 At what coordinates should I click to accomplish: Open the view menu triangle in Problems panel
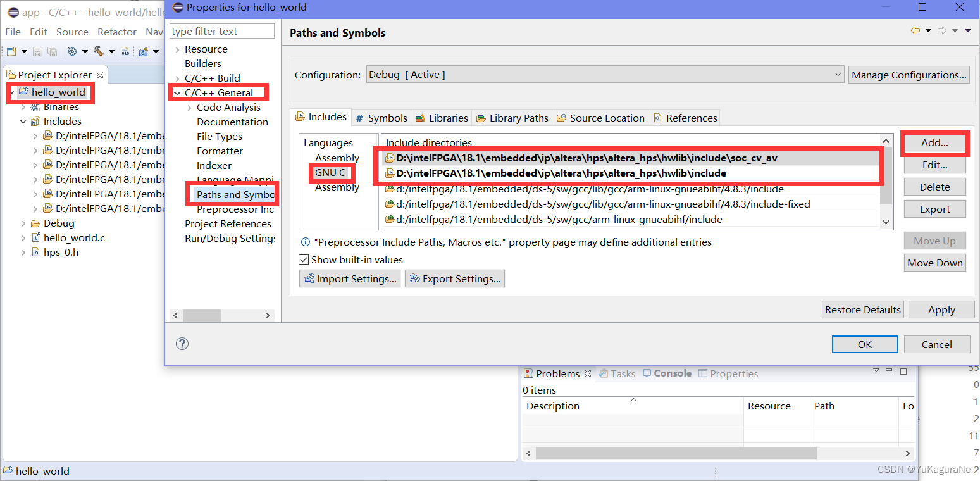point(876,370)
